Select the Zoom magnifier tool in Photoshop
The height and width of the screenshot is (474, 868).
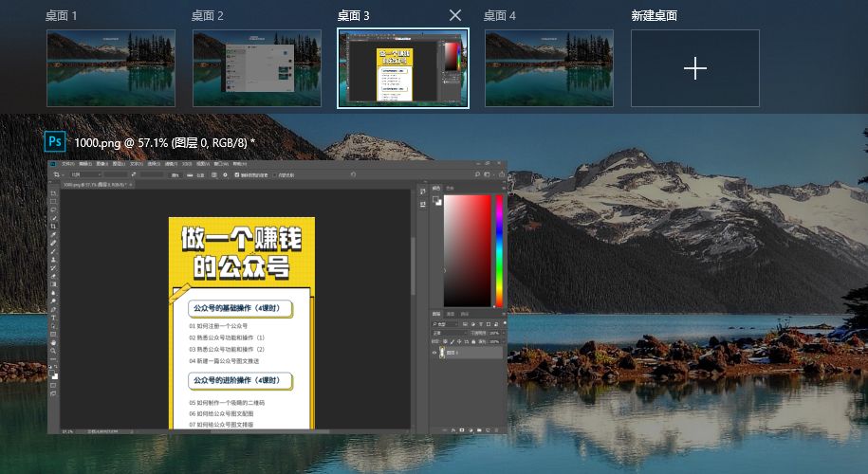point(53,351)
